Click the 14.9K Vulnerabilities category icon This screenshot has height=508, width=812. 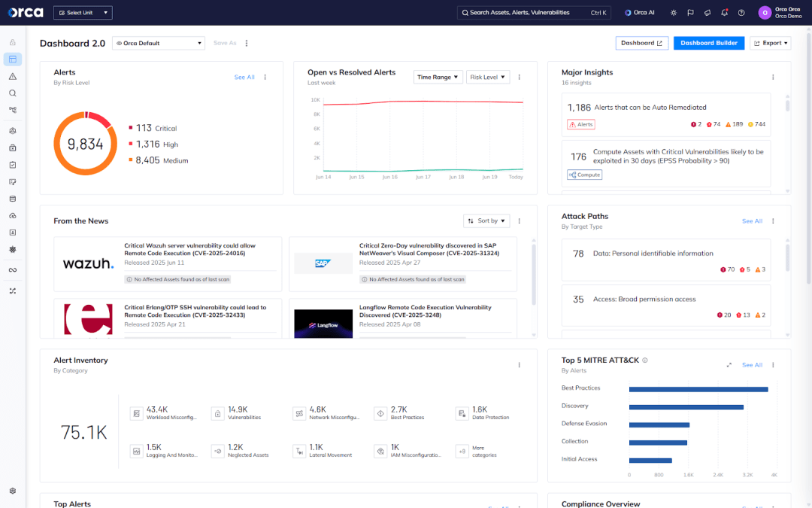217,414
